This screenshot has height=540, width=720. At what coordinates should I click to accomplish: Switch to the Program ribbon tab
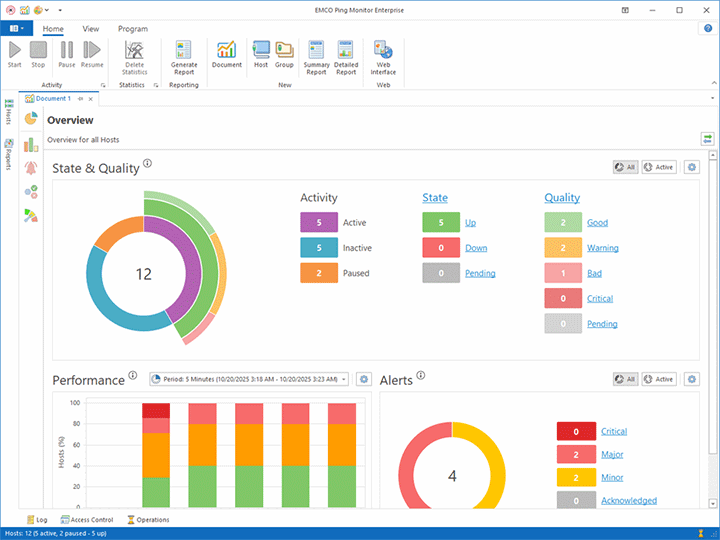coord(133,29)
